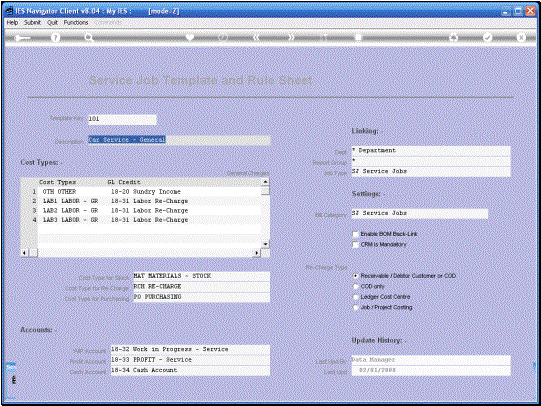Choose the Job / Project Costing radio option
The image size is (541, 406).
coord(356,307)
